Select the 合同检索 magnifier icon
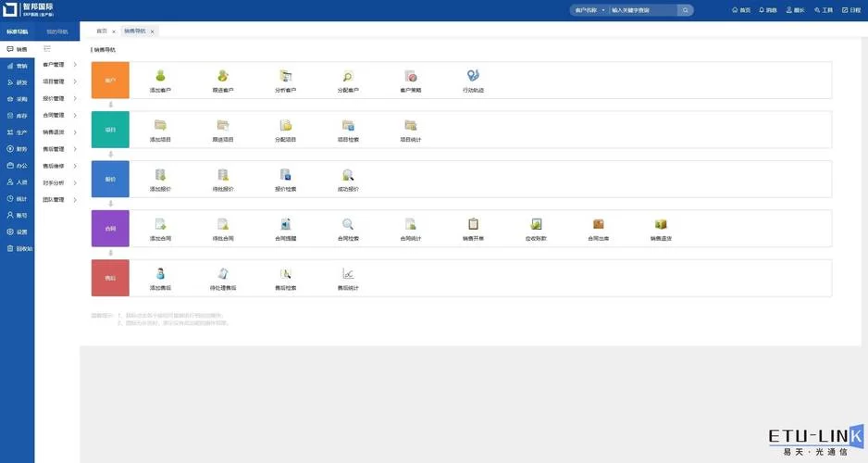Viewport: 868px width, 463px height. [x=348, y=225]
